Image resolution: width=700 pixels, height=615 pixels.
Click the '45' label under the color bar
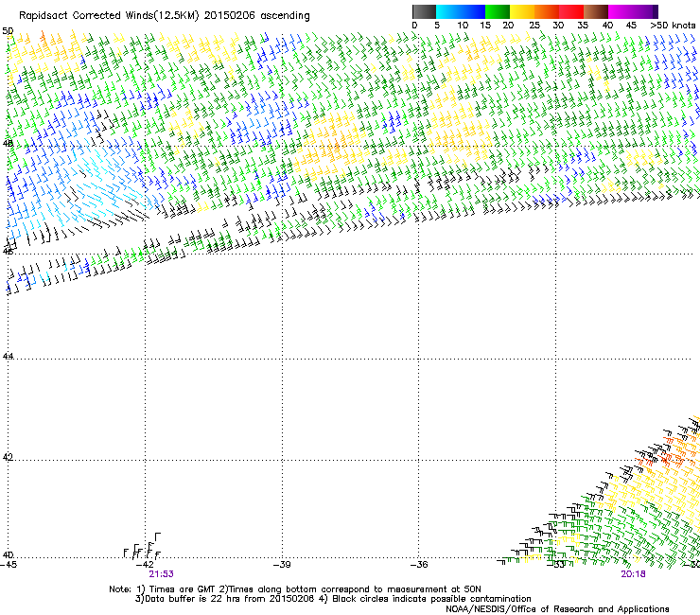631,26
